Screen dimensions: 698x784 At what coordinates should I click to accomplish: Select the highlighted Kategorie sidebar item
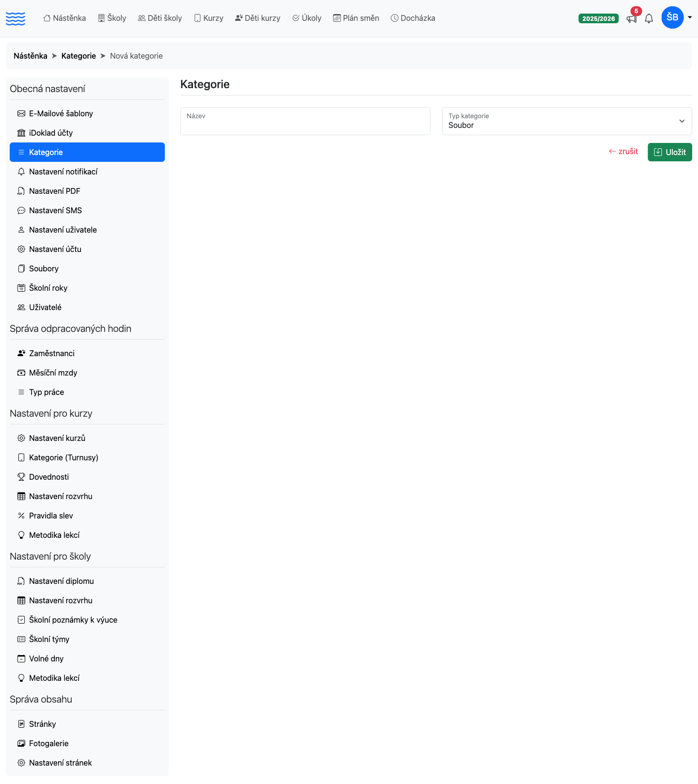[x=87, y=152]
